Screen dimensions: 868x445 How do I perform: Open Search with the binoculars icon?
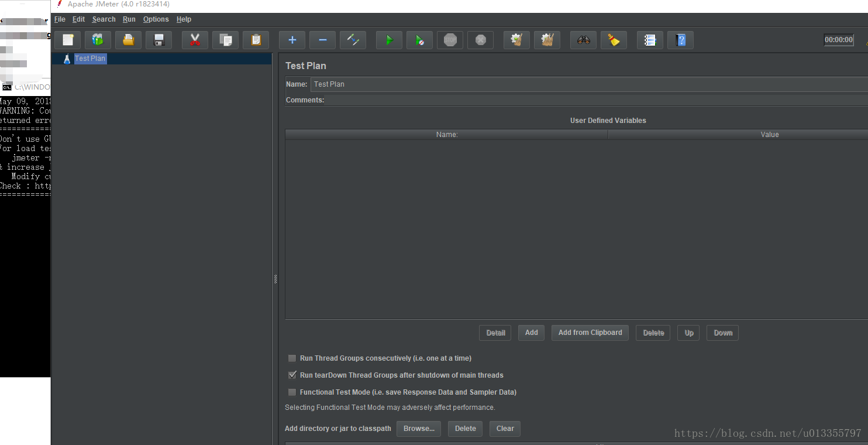coord(583,40)
